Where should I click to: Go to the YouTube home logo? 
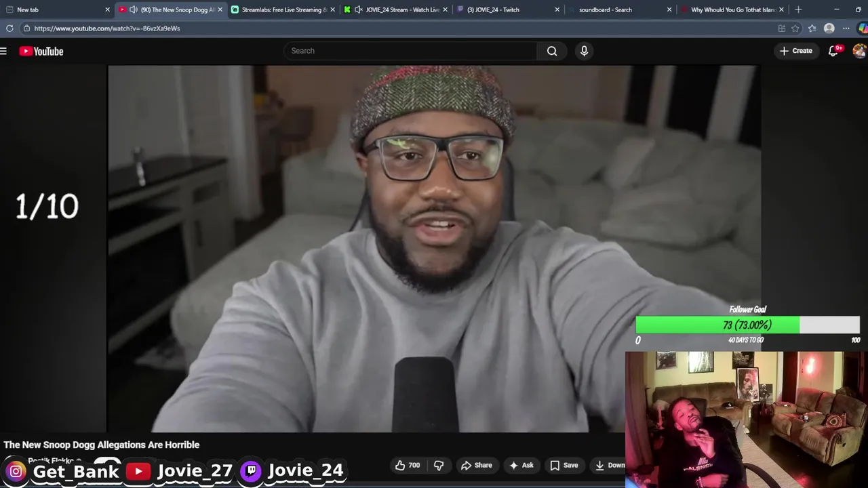pos(41,51)
